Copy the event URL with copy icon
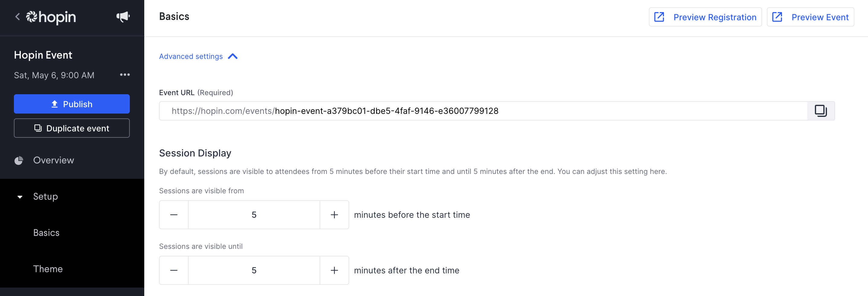This screenshot has width=868, height=296. (821, 111)
